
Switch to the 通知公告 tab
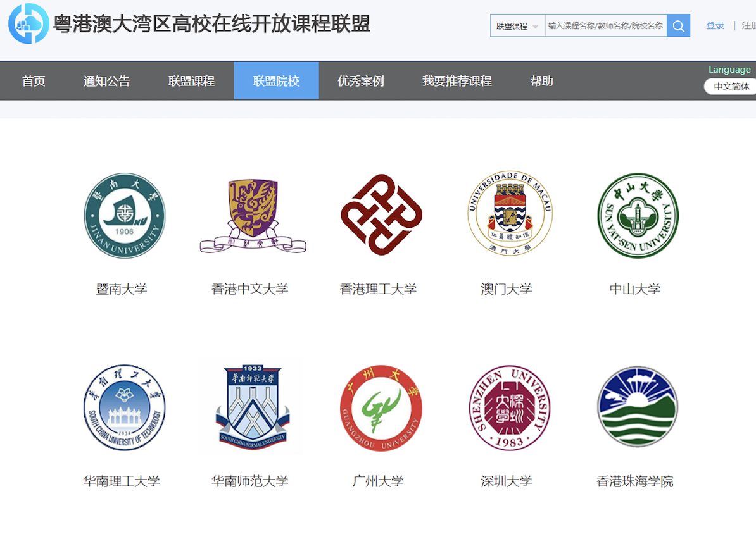[x=106, y=81]
